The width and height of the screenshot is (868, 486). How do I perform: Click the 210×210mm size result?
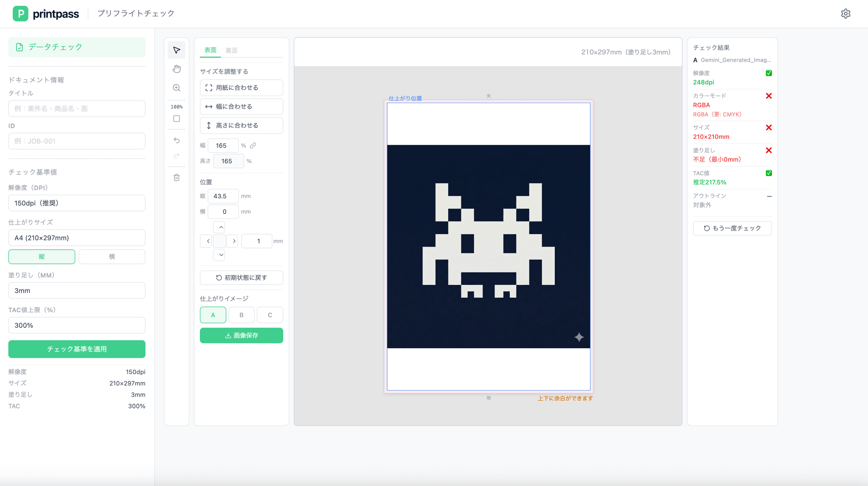pyautogui.click(x=711, y=137)
